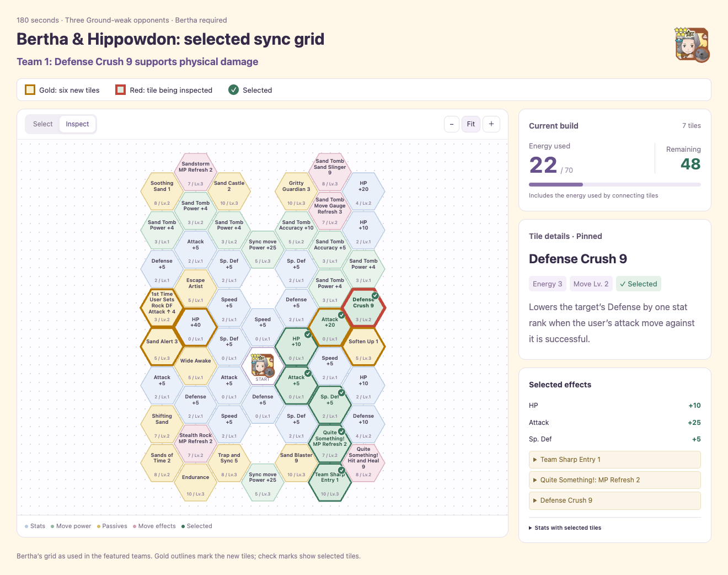
Task: Select the Shifting Sand hex tile
Action: pos(162,425)
